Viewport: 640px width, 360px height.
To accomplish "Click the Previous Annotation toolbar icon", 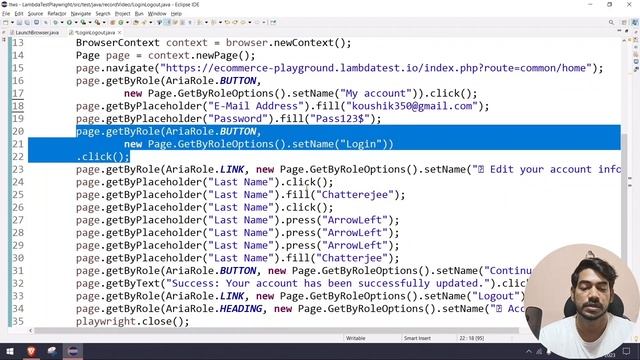I will point(213,22).
